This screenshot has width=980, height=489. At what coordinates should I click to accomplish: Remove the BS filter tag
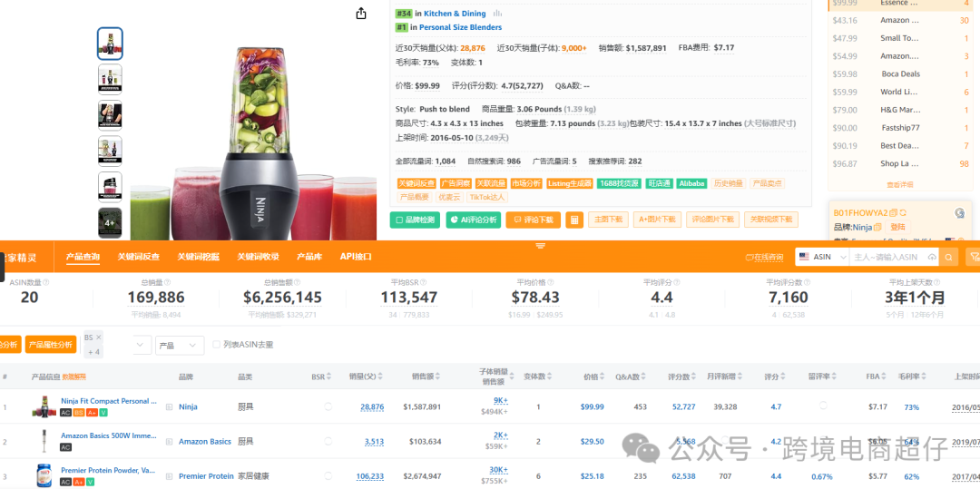coord(98,337)
